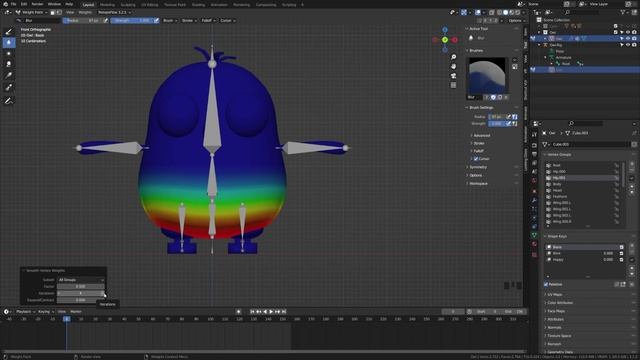
Task: Select the Sample Weight eyedropper tool
Action: [x=9, y=87]
